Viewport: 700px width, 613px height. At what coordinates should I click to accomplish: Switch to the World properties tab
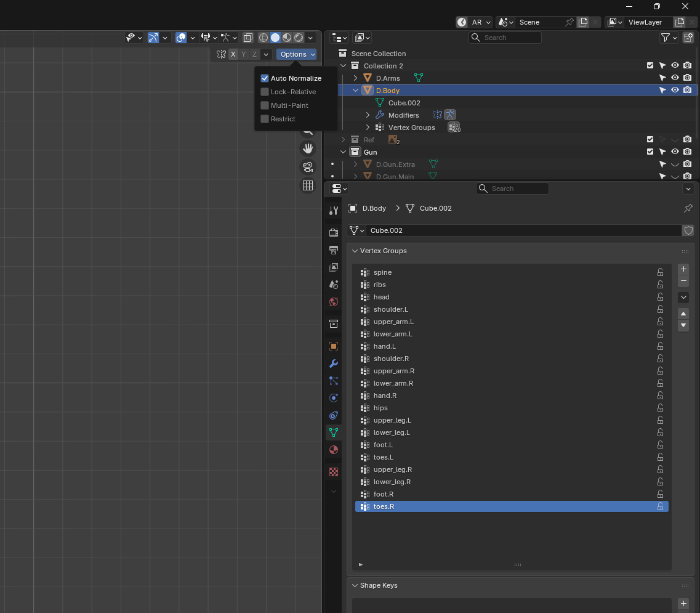[334, 302]
